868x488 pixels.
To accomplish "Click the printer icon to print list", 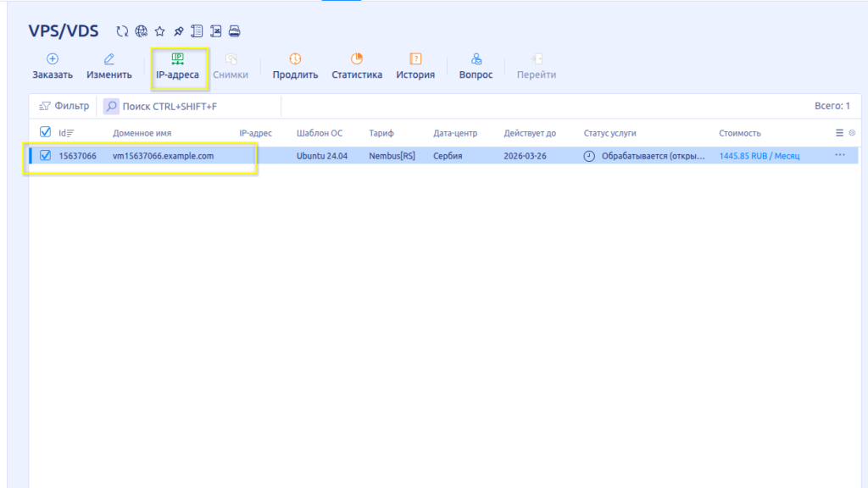I will pyautogui.click(x=235, y=32).
